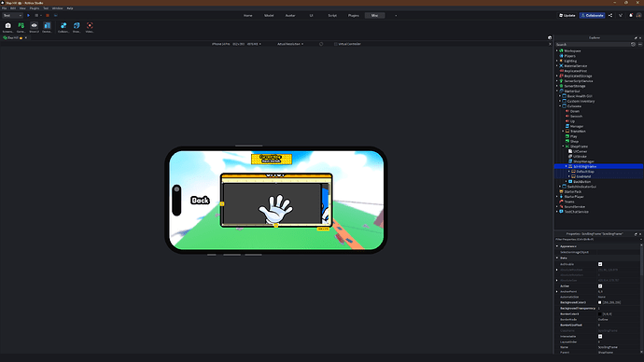Screen dimensions: 644x362
Task: Select the Play button item in Explorer
Action: (x=573, y=136)
